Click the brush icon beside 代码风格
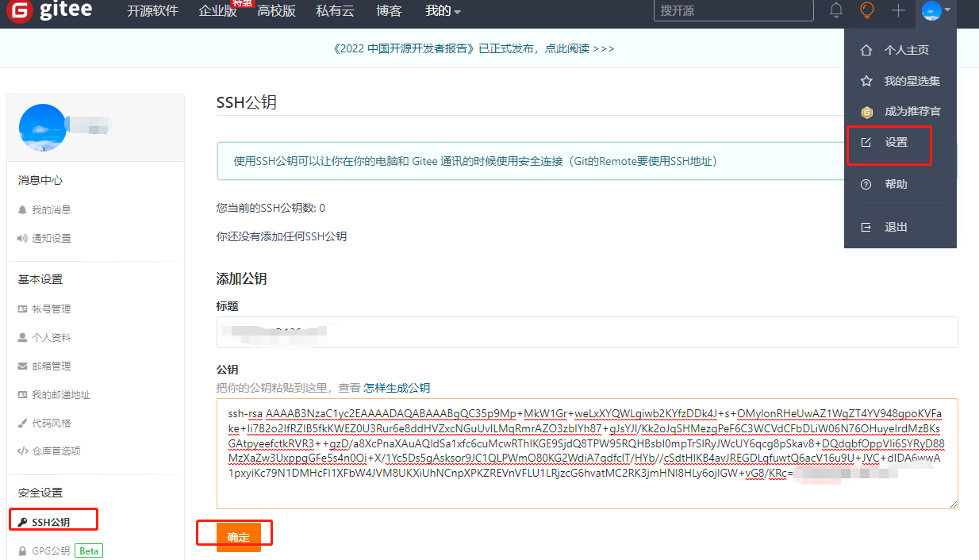This screenshot has width=979, height=560. (22, 423)
